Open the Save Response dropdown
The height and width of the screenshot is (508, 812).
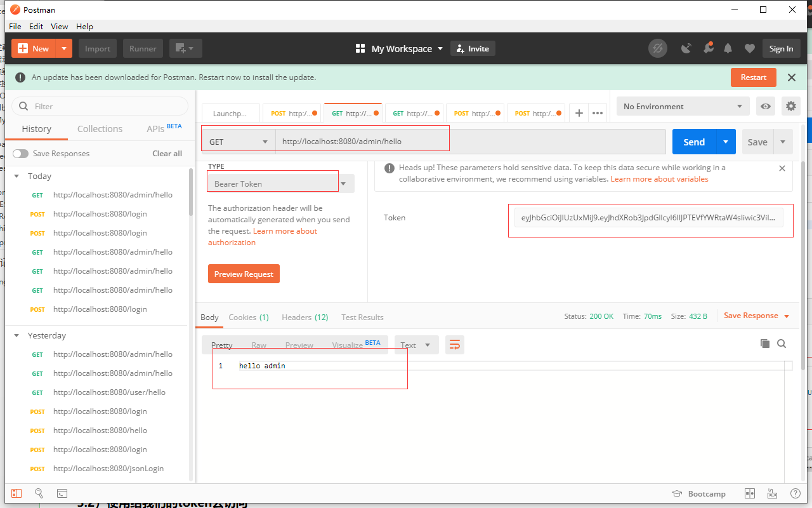coord(756,316)
